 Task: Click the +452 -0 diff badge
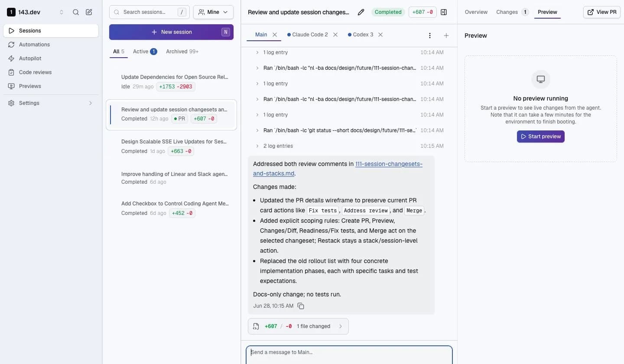coord(182,213)
